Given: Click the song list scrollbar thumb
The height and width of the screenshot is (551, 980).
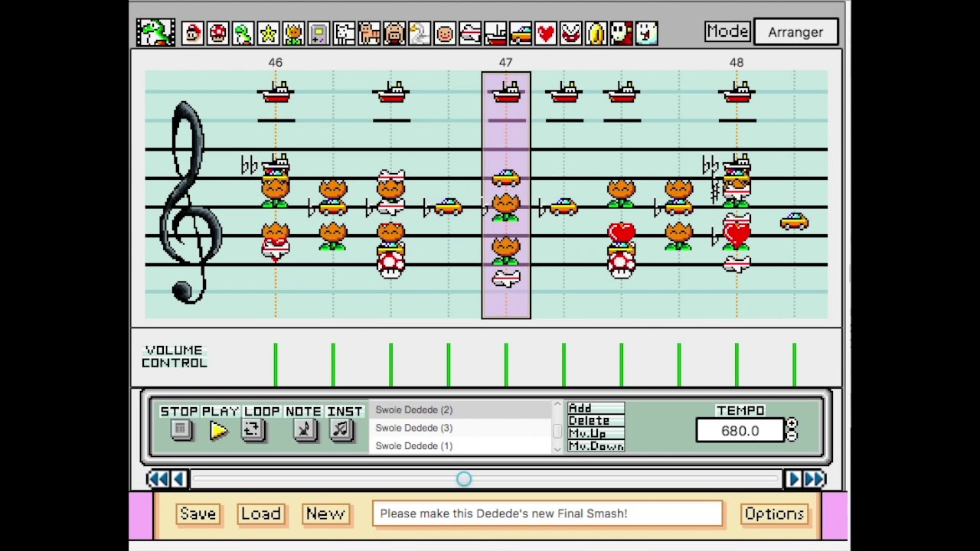Looking at the screenshot, I should [x=557, y=431].
